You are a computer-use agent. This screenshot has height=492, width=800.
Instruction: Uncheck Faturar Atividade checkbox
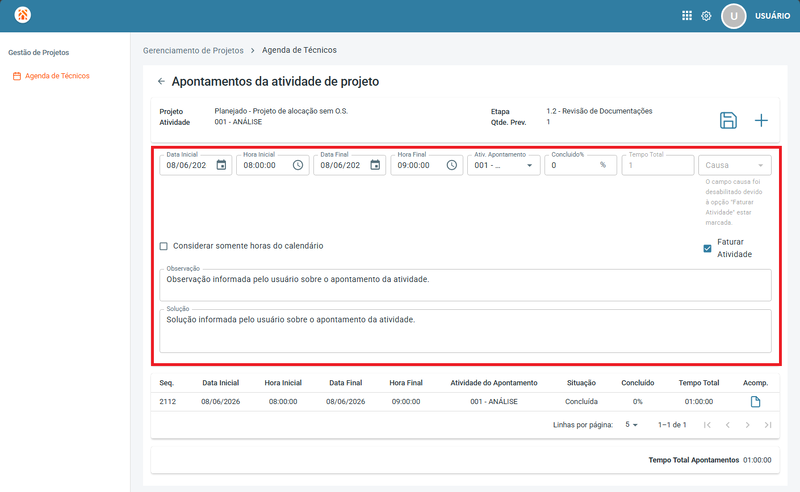[x=707, y=249]
